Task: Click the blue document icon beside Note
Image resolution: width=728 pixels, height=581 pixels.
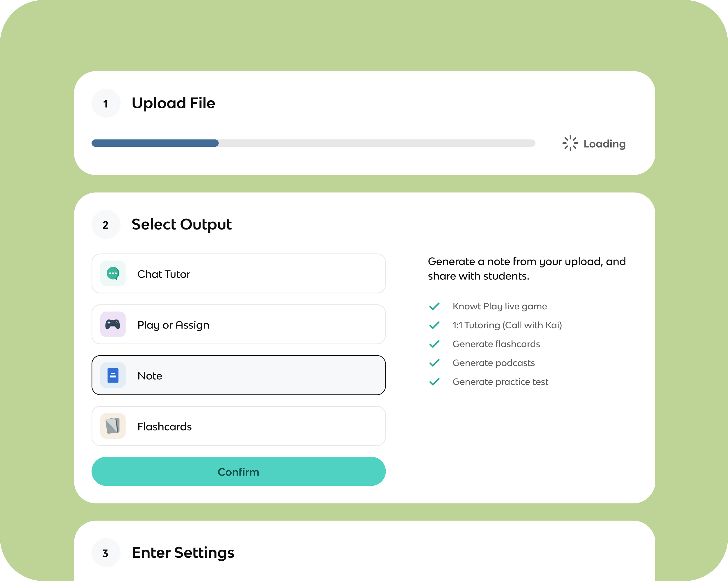Action: pyautogui.click(x=113, y=375)
